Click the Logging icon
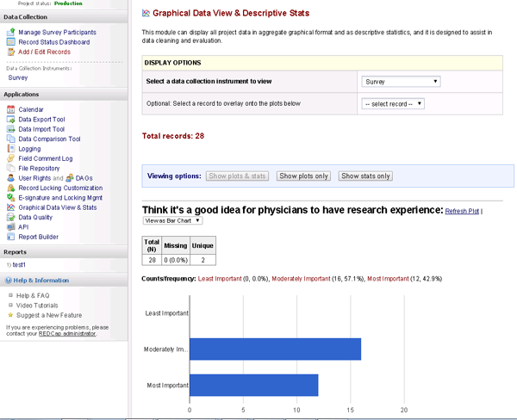The height and width of the screenshot is (420, 517). pos(11,149)
